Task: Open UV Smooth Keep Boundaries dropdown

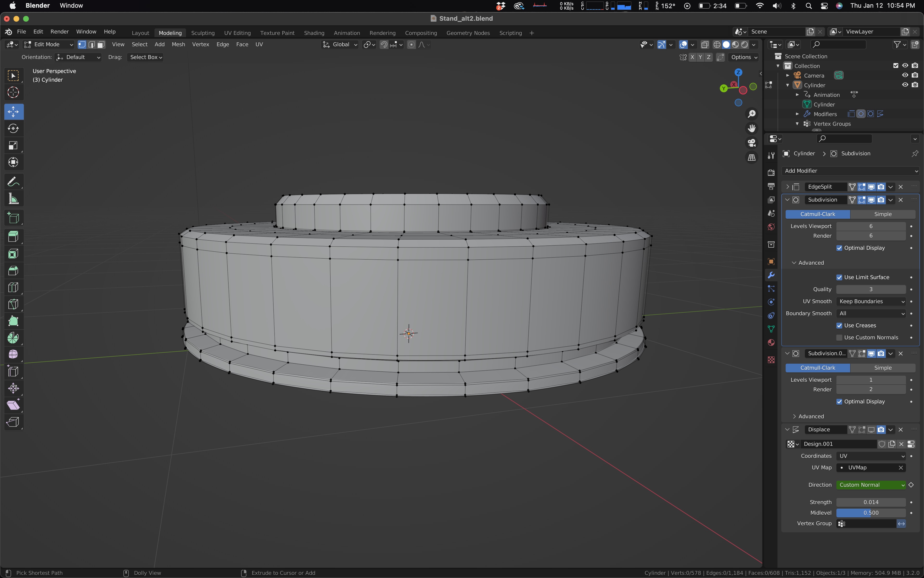Action: (x=871, y=302)
